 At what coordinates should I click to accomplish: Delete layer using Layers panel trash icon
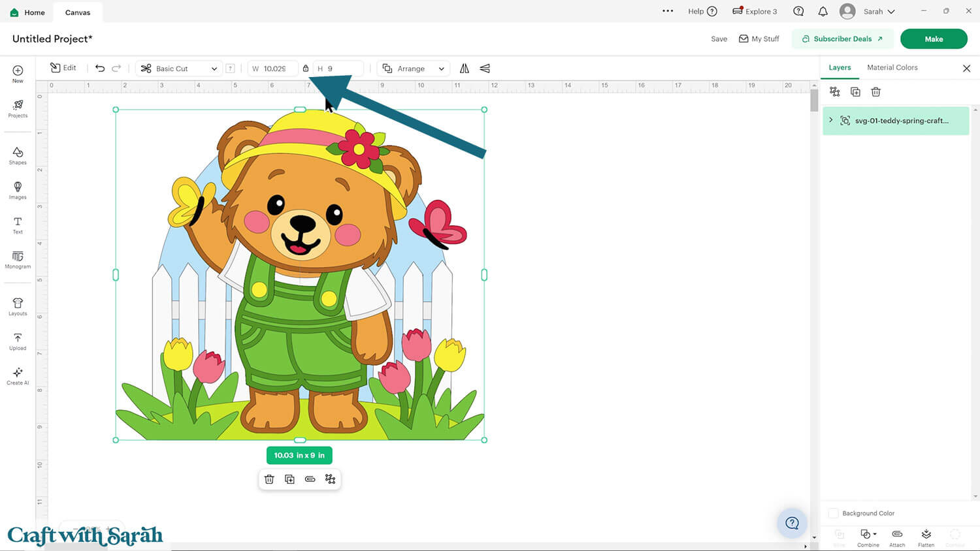click(x=875, y=92)
